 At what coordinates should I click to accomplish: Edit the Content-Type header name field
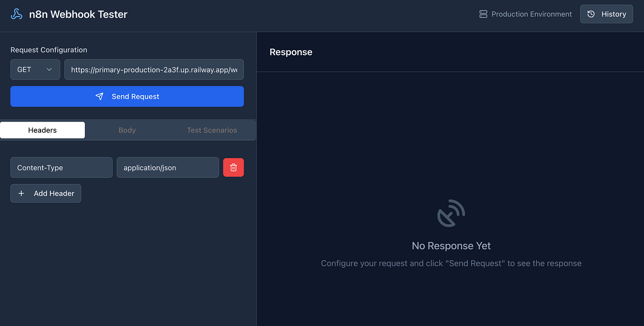[61, 168]
